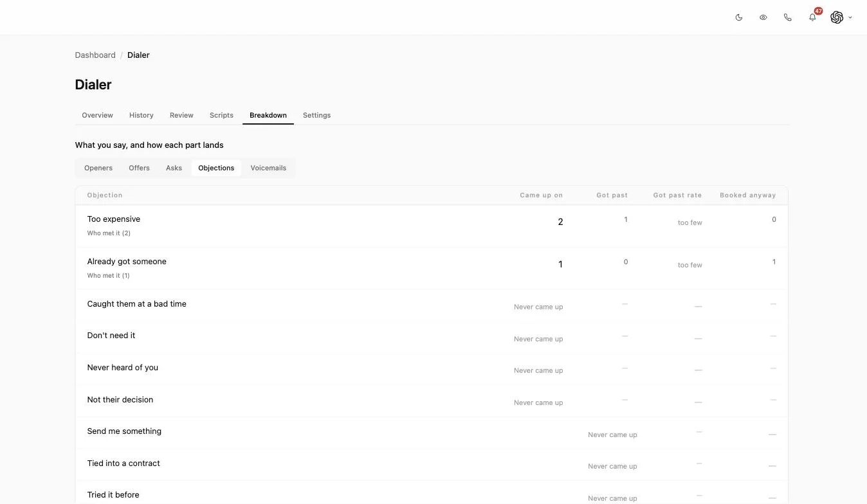Click Dialer breadcrumb item

[138, 55]
